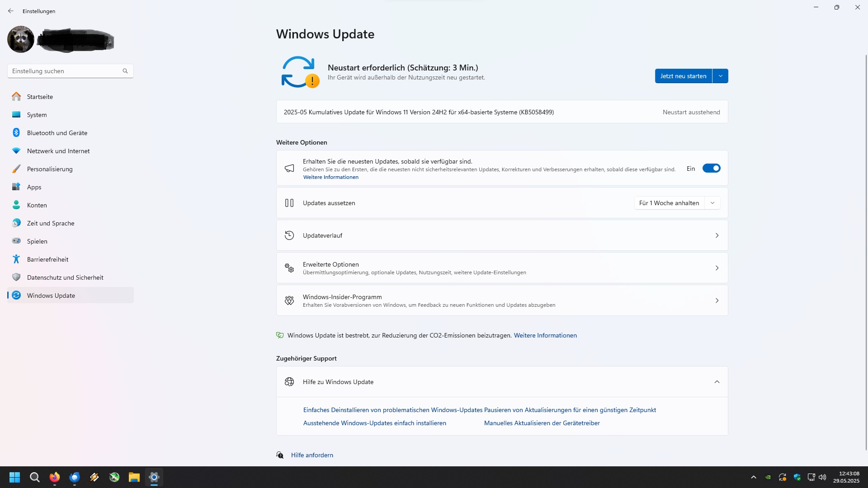The image size is (868, 488).
Task: Open Pausieren von Aktualisierungen link
Action: (570, 410)
